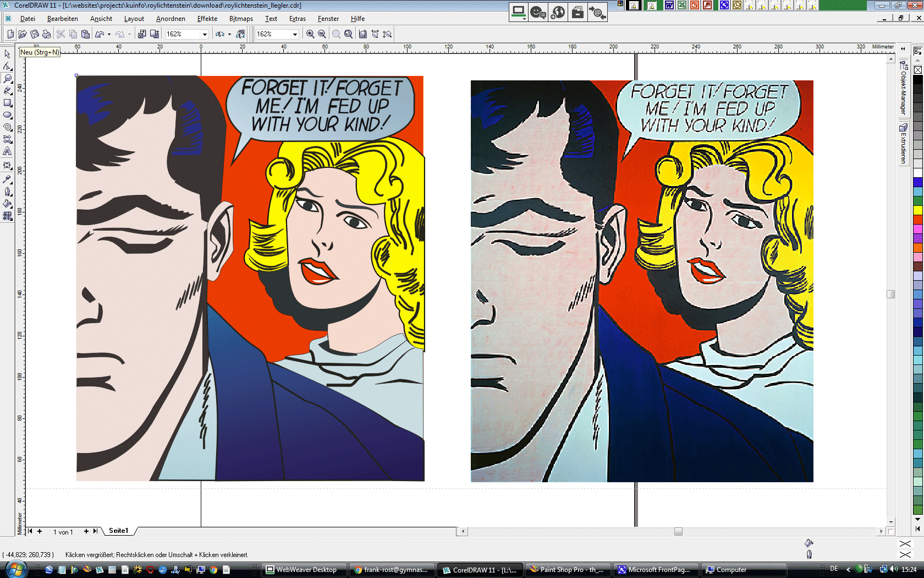Open the Layout menu
Viewport: 924px width, 578px height.
(134, 19)
